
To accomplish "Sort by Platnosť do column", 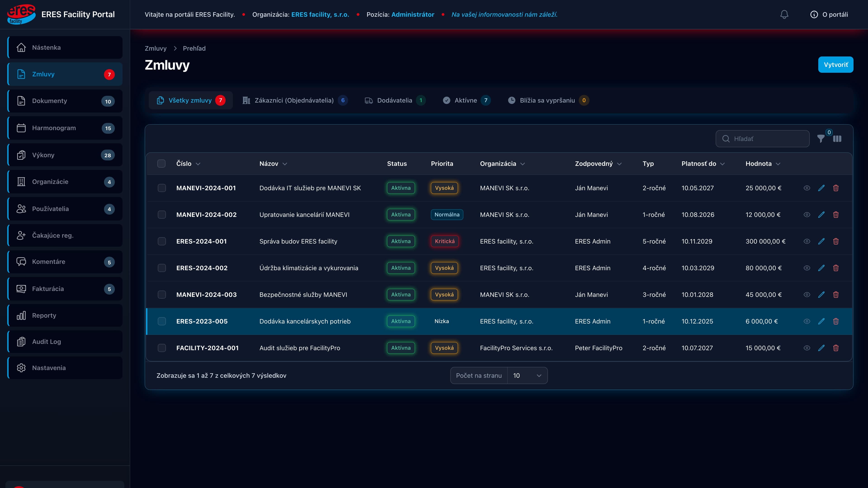I will click(703, 164).
